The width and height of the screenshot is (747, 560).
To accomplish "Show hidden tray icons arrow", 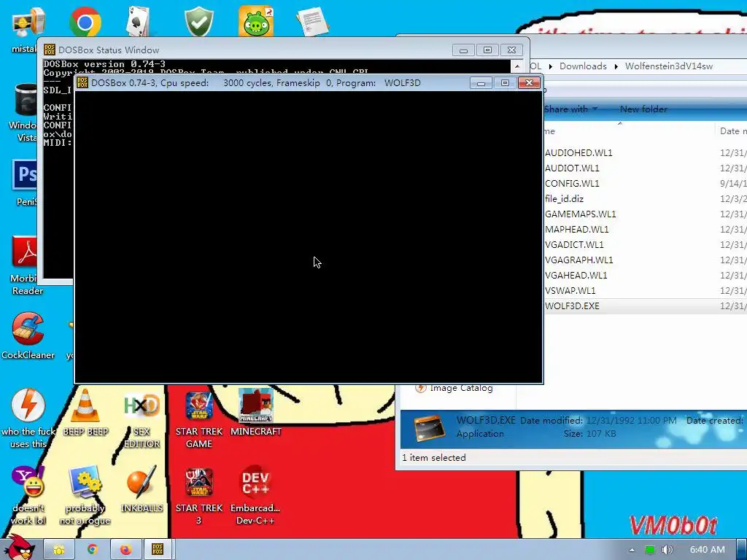I will [632, 550].
